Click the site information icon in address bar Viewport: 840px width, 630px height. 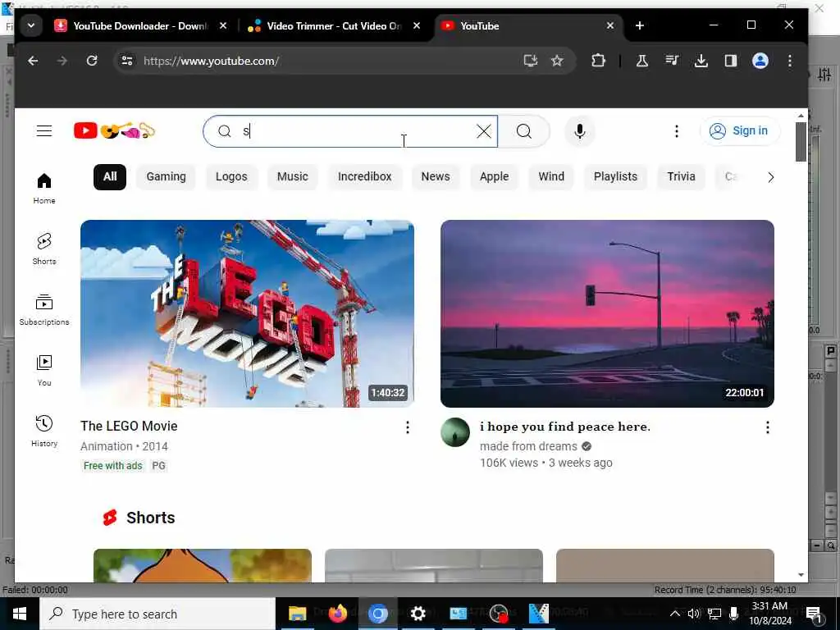[127, 61]
